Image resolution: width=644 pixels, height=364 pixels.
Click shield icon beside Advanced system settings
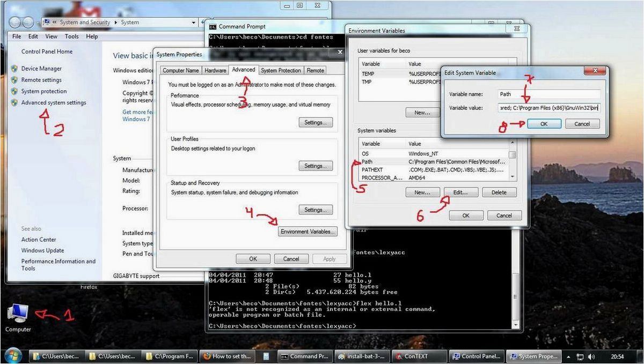(x=14, y=102)
